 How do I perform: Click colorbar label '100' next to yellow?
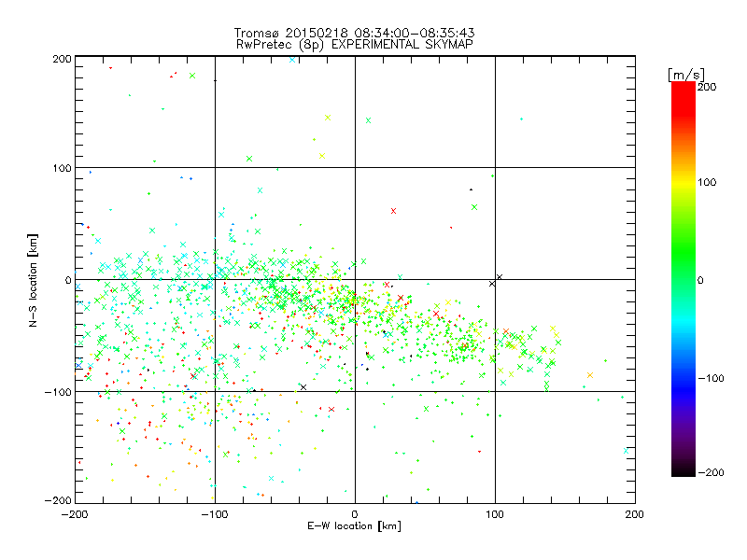click(707, 182)
